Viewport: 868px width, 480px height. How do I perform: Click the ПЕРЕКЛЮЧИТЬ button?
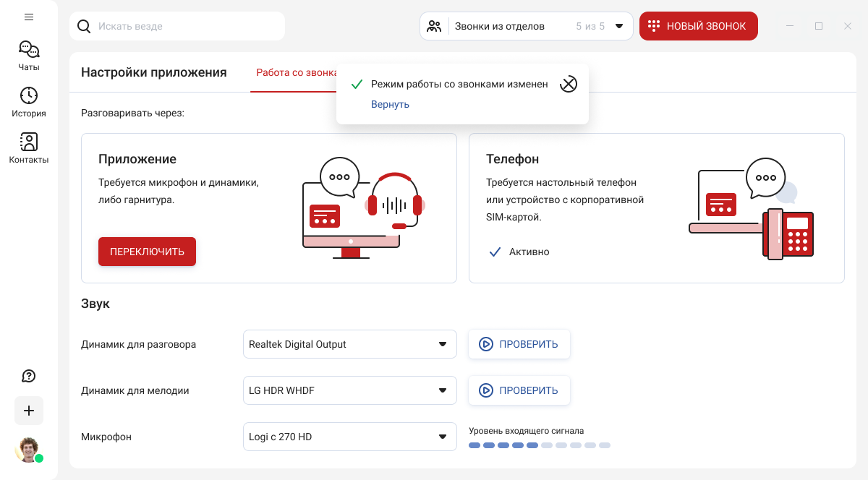tap(147, 252)
